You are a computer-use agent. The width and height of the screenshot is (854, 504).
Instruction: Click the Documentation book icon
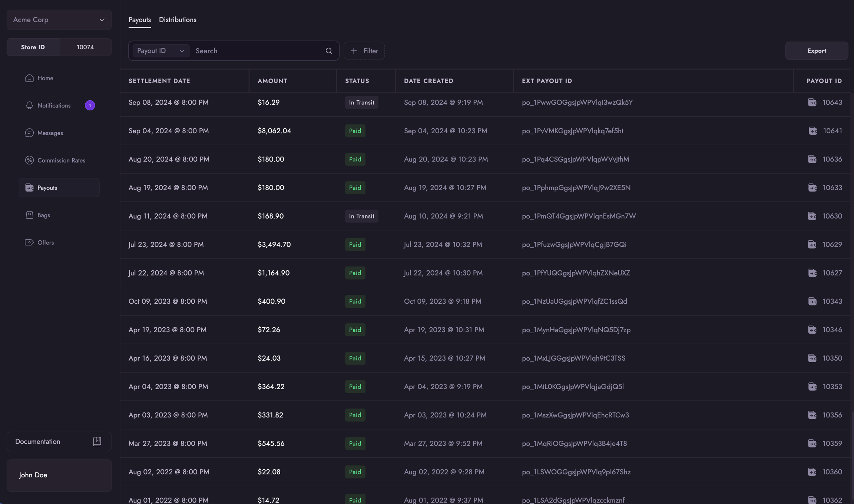pyautogui.click(x=97, y=441)
